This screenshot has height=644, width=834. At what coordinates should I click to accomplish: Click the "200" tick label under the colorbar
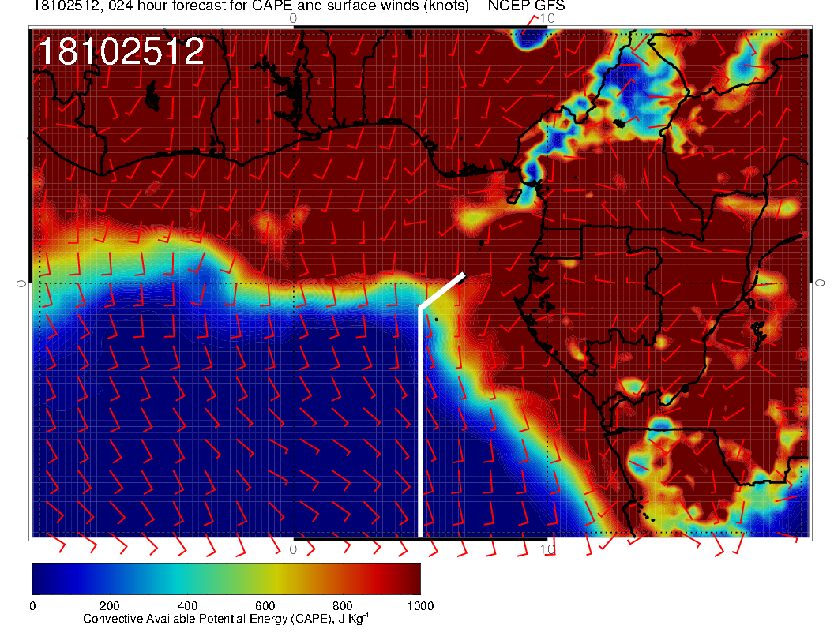coord(109,606)
